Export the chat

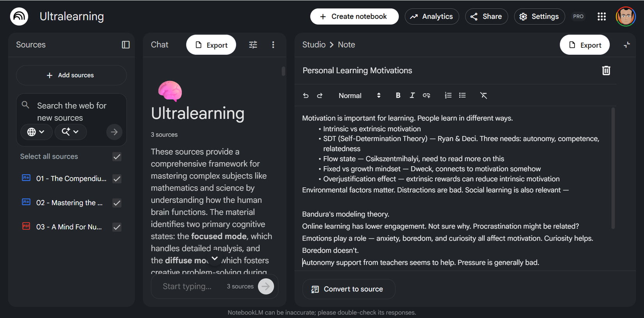[211, 45]
